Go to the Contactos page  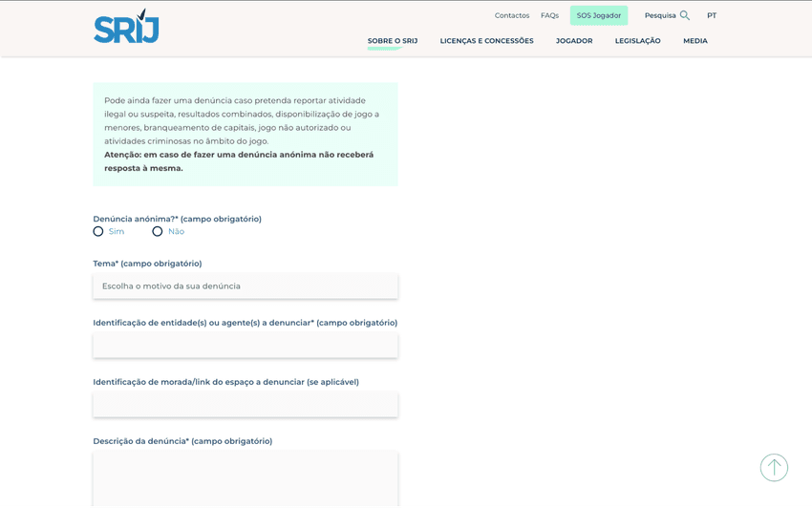point(512,15)
